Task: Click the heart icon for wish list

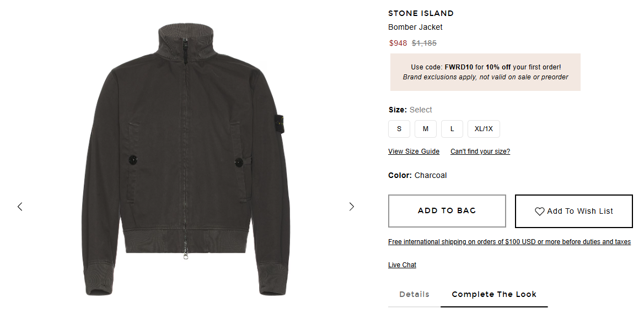Action: click(540, 211)
